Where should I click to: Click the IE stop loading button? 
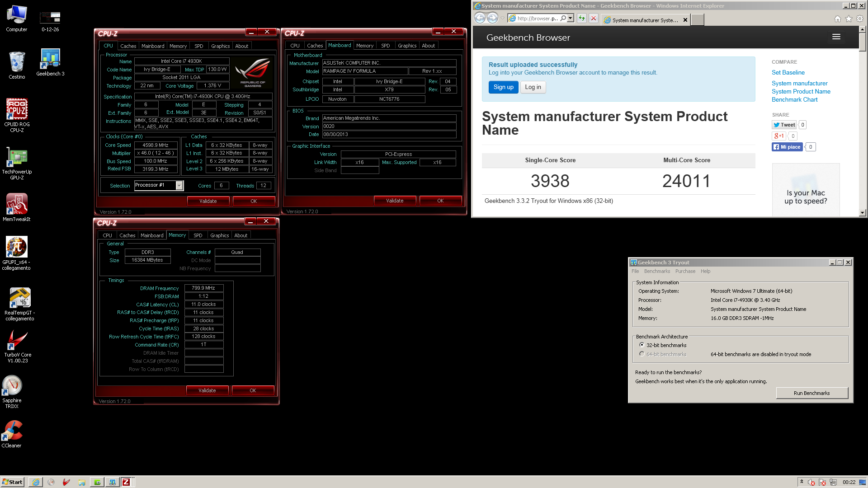[x=594, y=19]
